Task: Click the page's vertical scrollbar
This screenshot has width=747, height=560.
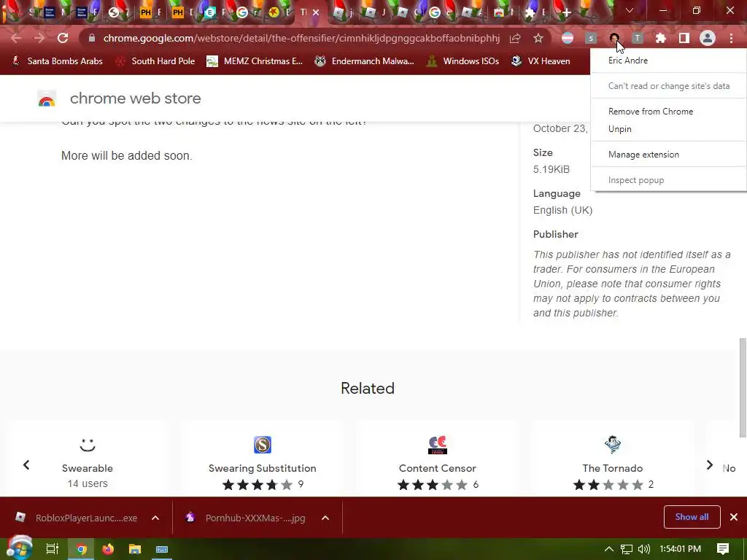Action: pos(743,387)
